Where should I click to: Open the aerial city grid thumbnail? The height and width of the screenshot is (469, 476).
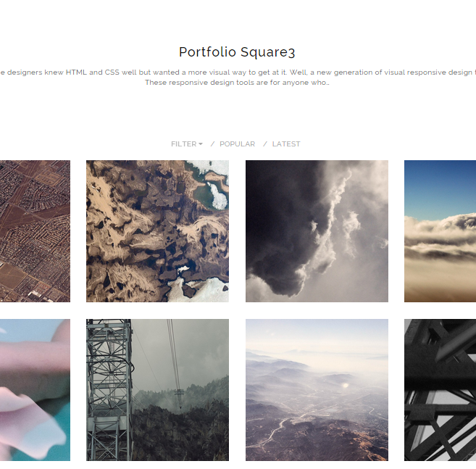coord(35,231)
